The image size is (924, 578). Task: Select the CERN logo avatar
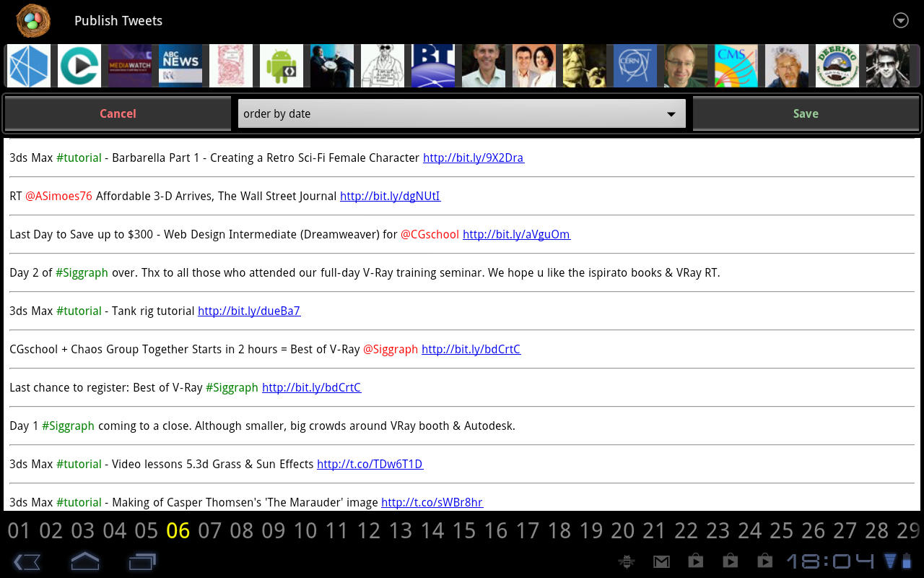point(635,66)
